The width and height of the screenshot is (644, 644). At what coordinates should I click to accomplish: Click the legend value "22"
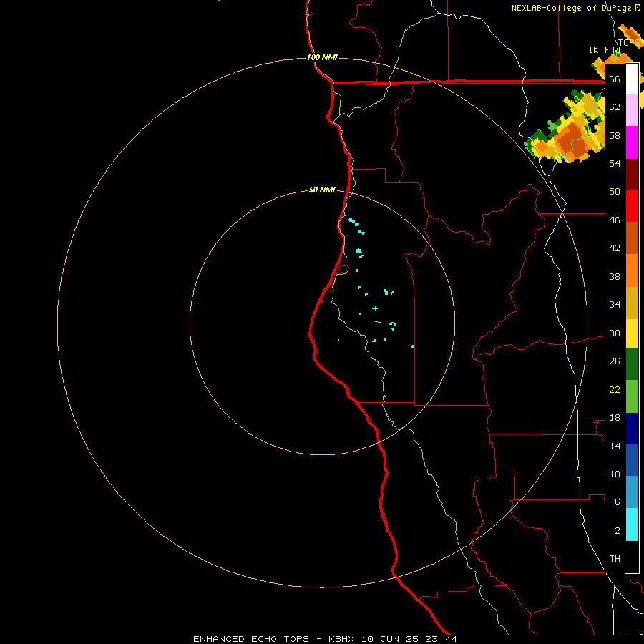click(x=615, y=390)
